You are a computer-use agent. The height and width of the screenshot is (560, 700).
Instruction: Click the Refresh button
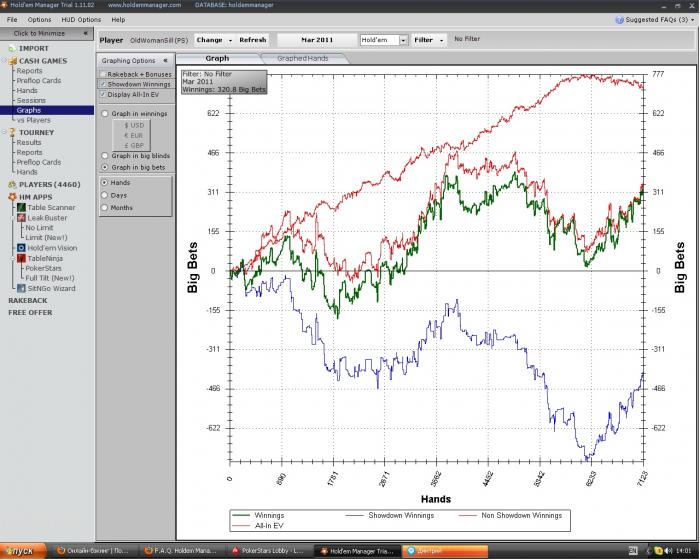(x=253, y=40)
